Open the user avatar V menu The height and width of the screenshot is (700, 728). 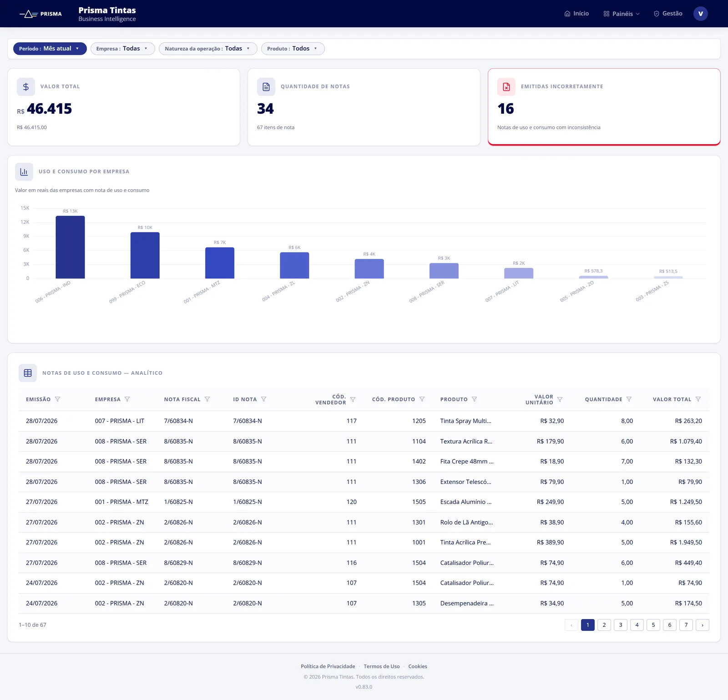tap(701, 14)
